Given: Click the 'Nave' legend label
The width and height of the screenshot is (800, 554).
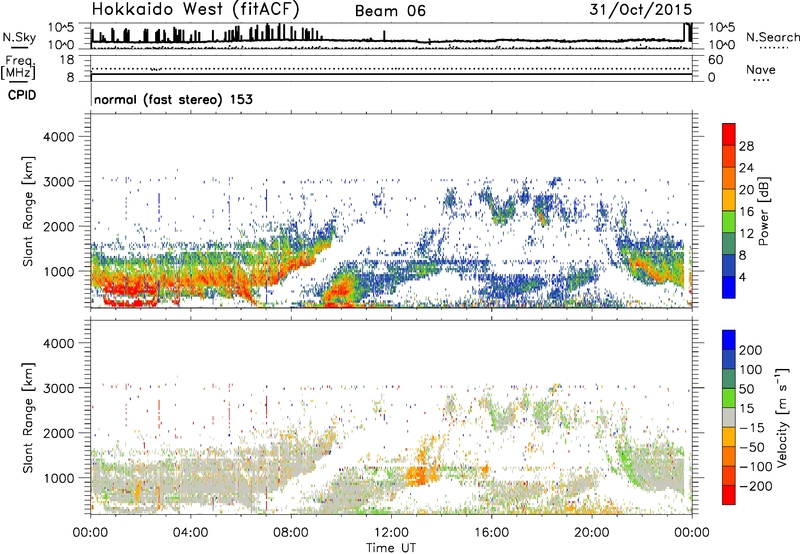Looking at the screenshot, I should click(760, 69).
